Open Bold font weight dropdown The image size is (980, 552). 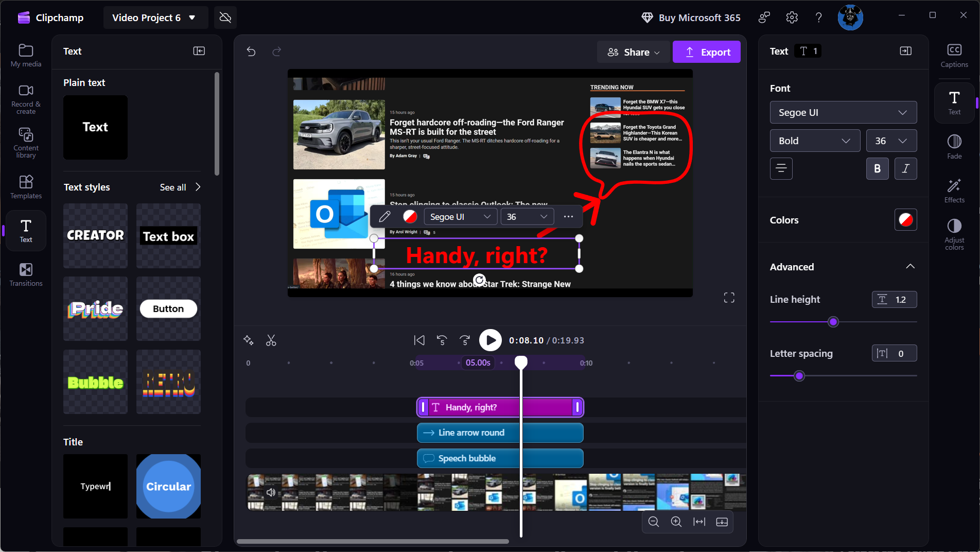815,141
